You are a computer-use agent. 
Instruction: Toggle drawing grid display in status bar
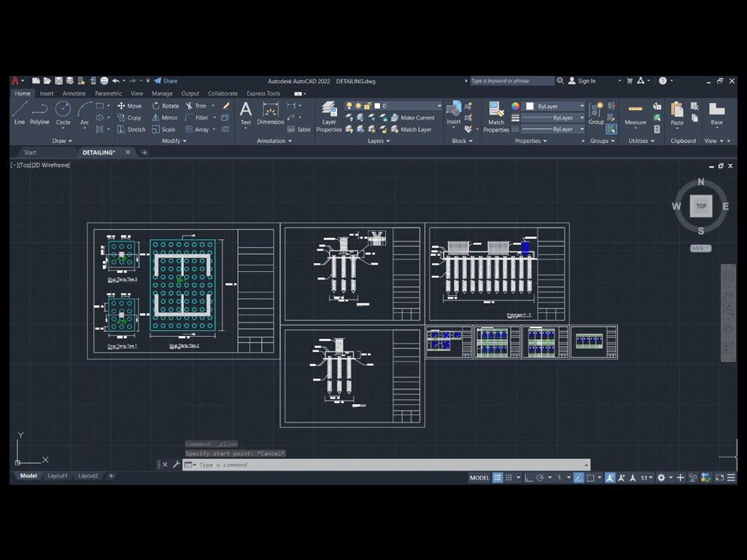click(x=498, y=478)
